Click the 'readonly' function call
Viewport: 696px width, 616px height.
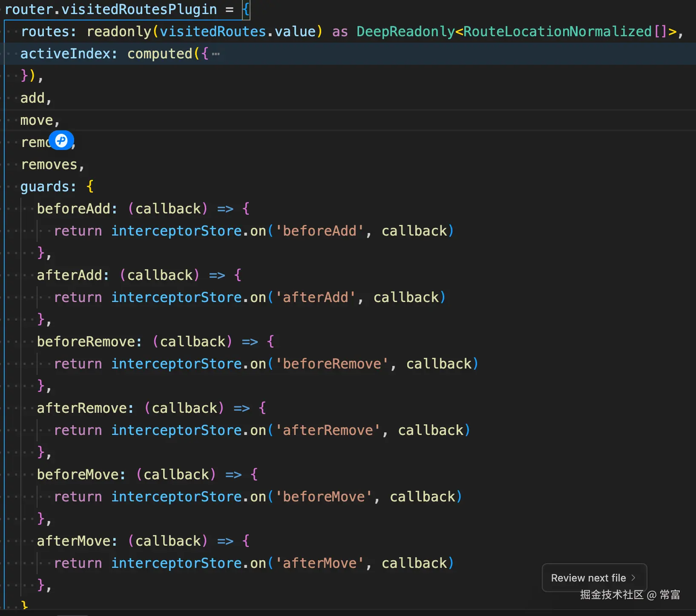[119, 32]
